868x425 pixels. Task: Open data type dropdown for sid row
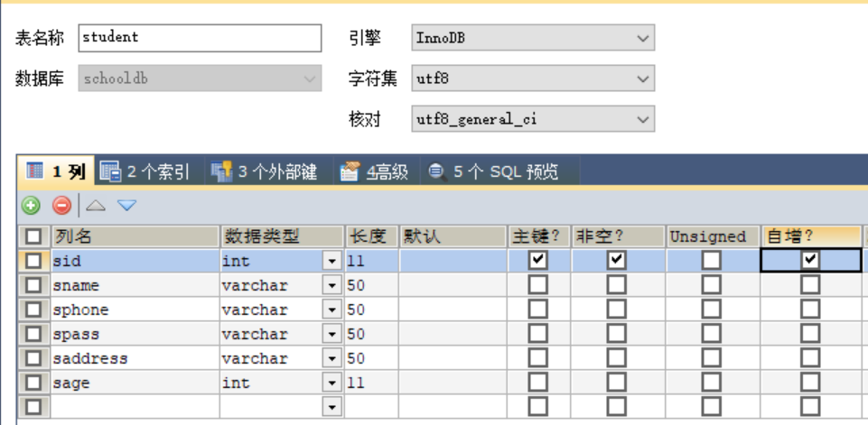tap(331, 261)
